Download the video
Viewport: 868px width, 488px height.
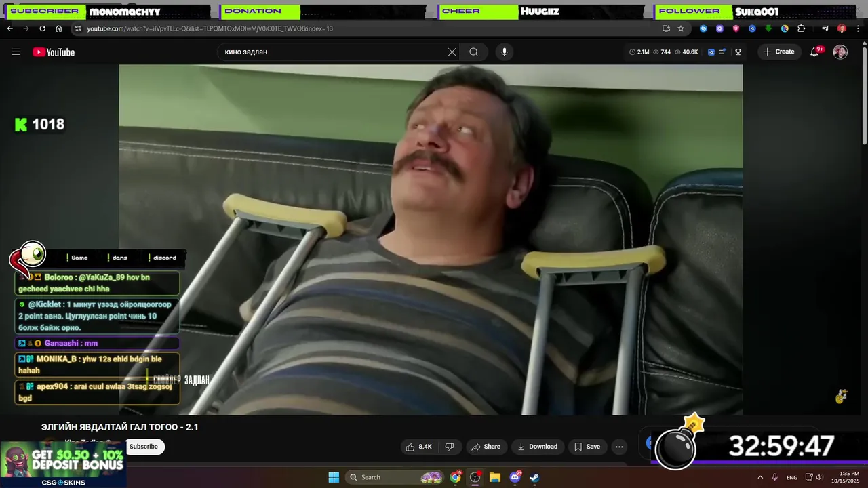tap(538, 447)
